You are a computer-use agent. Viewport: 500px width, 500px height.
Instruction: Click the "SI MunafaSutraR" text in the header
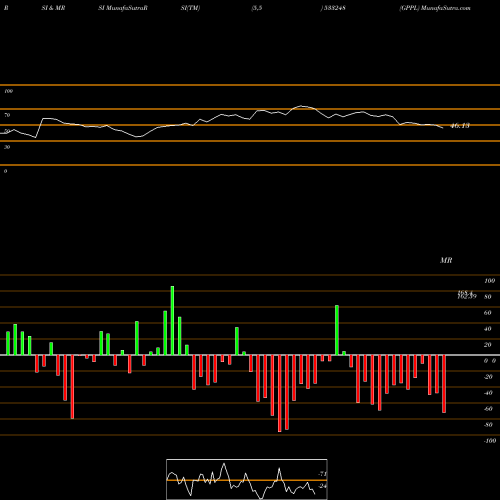pos(123,8)
